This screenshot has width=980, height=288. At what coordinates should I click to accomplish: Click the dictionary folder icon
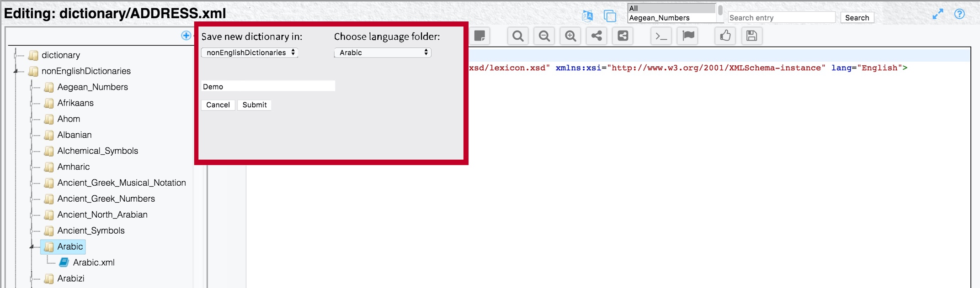coord(33,55)
